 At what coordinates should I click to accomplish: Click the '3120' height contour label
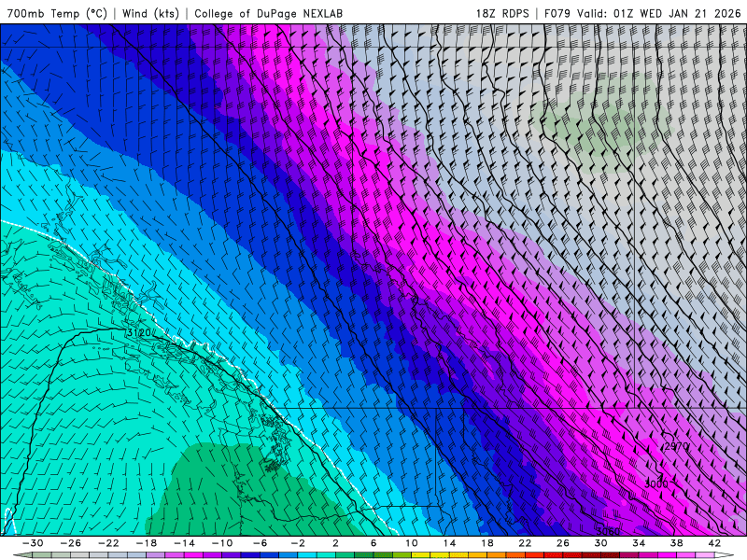(x=139, y=333)
